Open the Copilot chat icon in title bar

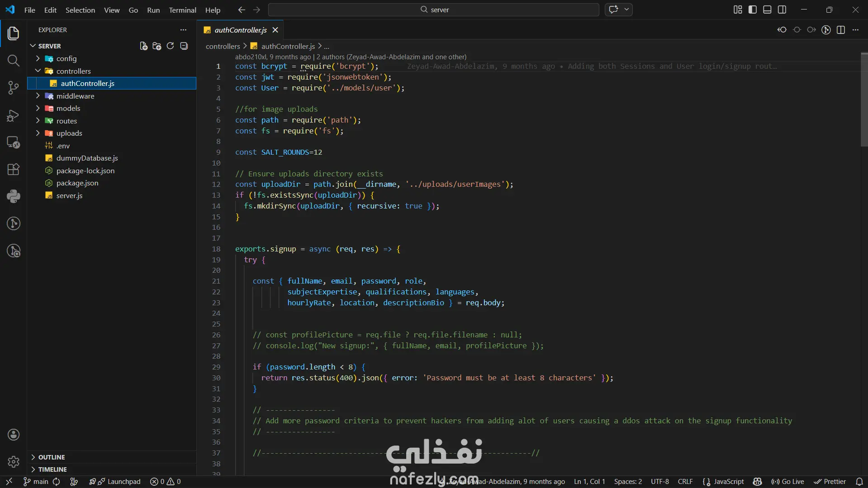[614, 9]
